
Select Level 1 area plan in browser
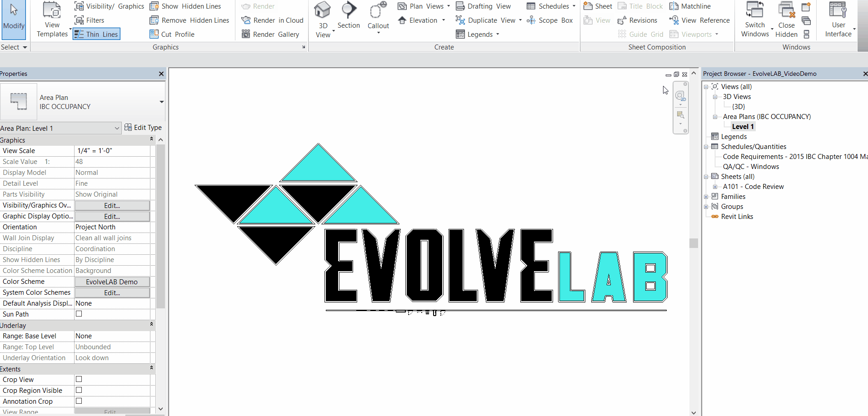click(743, 127)
